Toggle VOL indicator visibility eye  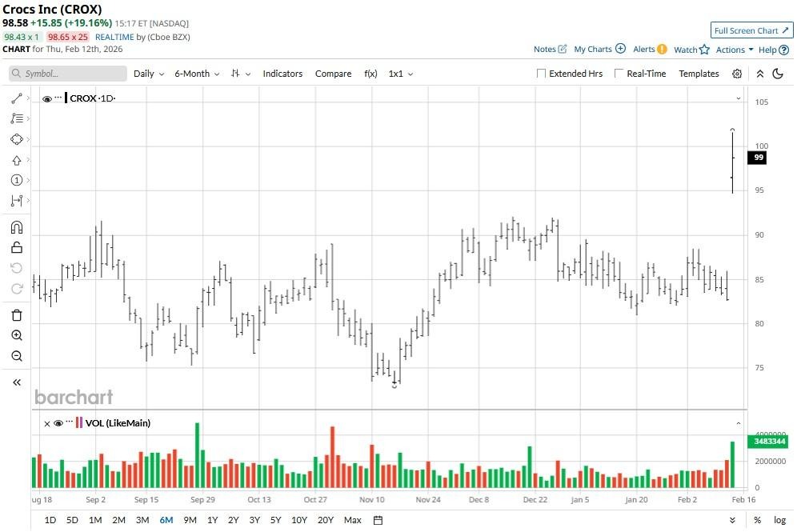[x=58, y=423]
